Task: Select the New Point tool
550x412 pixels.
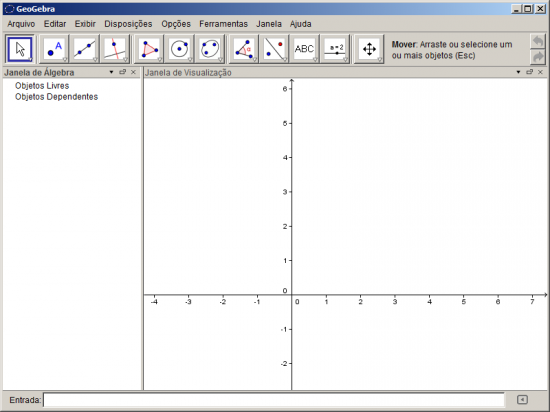Action: [x=54, y=49]
